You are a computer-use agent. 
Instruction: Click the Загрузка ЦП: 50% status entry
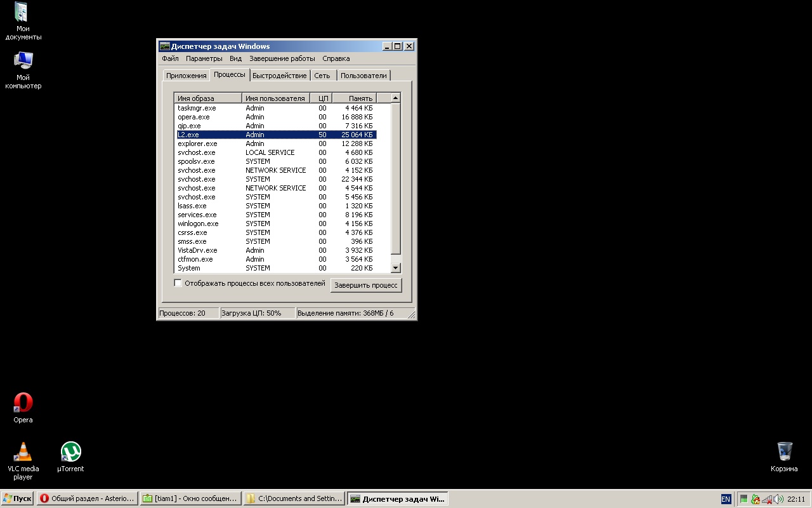[x=258, y=313]
